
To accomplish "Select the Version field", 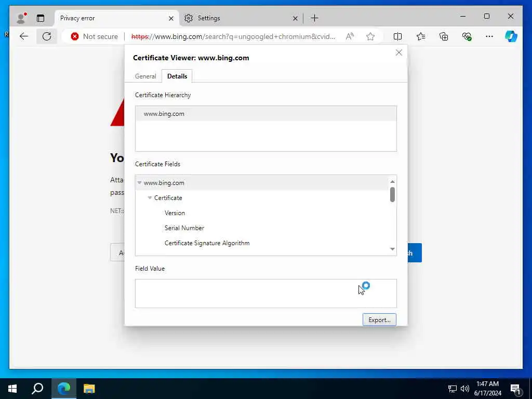I will (x=175, y=213).
